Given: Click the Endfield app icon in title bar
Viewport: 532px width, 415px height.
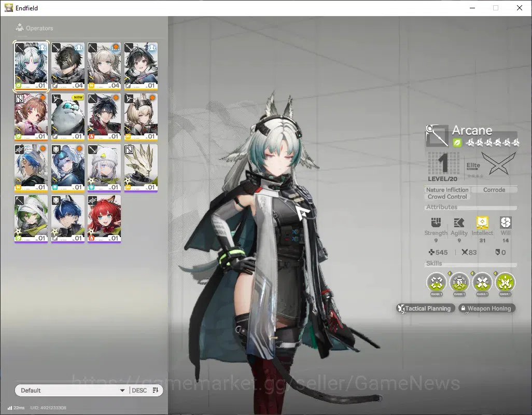Looking at the screenshot, I should tap(8, 8).
